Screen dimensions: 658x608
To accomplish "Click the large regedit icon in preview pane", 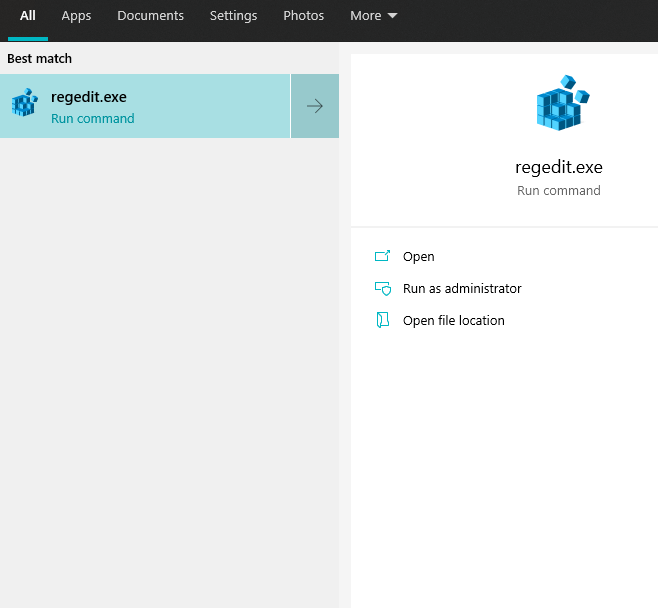I will [563, 103].
